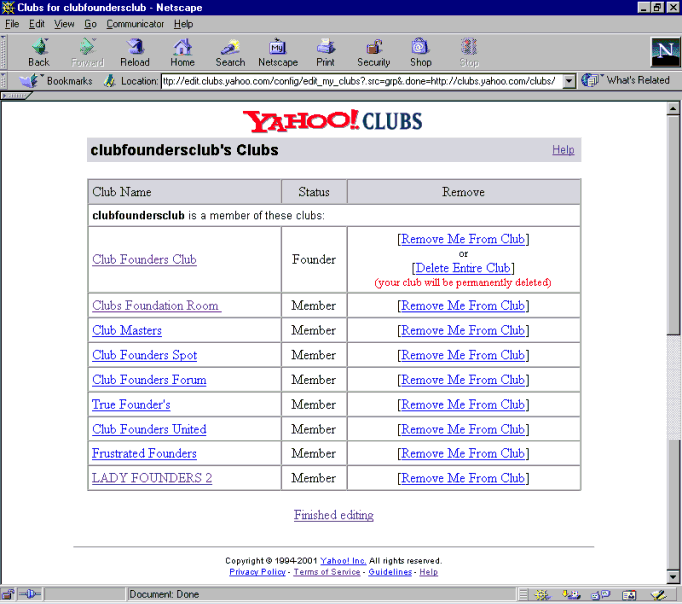Click the online/offline connection icon in status bar
Image resolution: width=682 pixels, height=604 pixels.
point(30,594)
